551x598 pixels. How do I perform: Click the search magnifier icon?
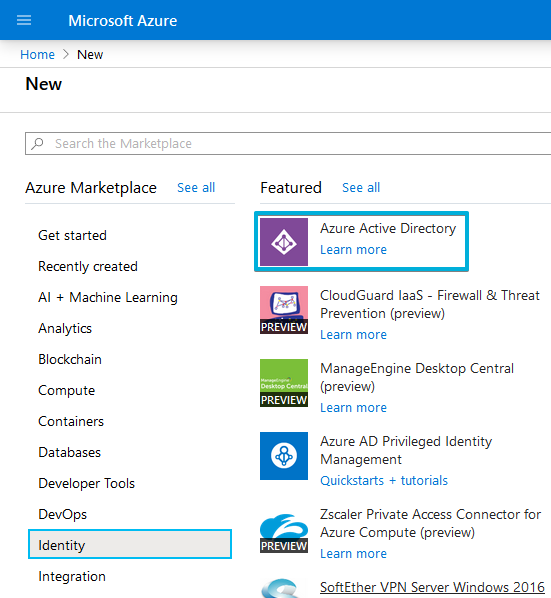click(37, 143)
